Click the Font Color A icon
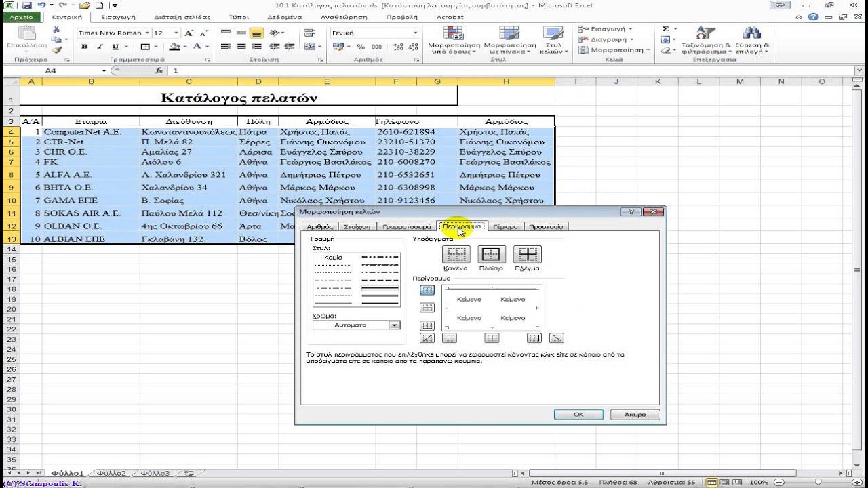Viewport: 868px width, 488px height. point(197,47)
